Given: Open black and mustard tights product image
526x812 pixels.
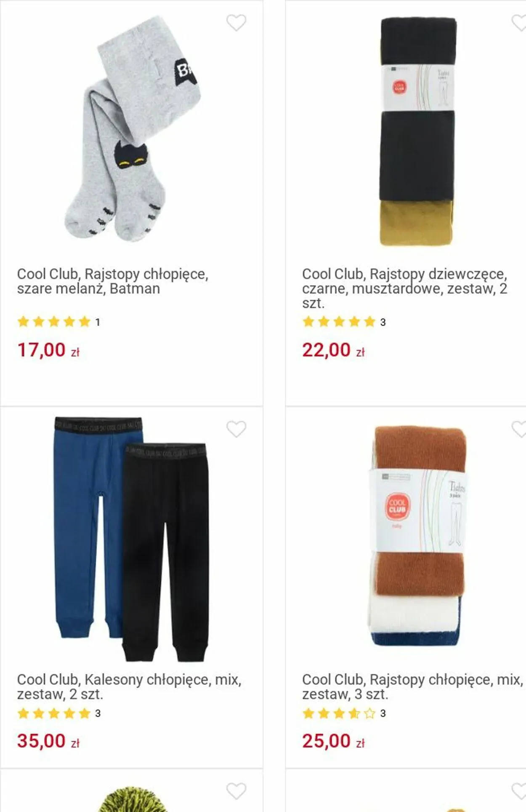Looking at the screenshot, I should 417,131.
